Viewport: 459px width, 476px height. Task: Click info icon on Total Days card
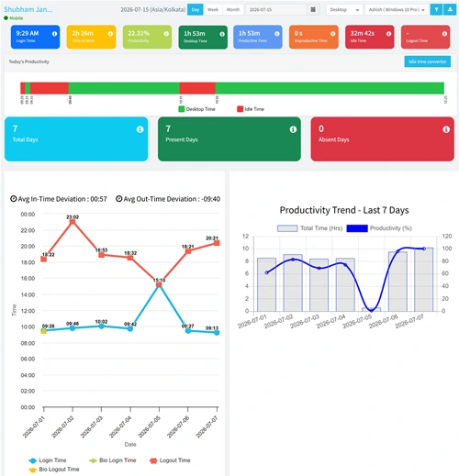coord(140,129)
